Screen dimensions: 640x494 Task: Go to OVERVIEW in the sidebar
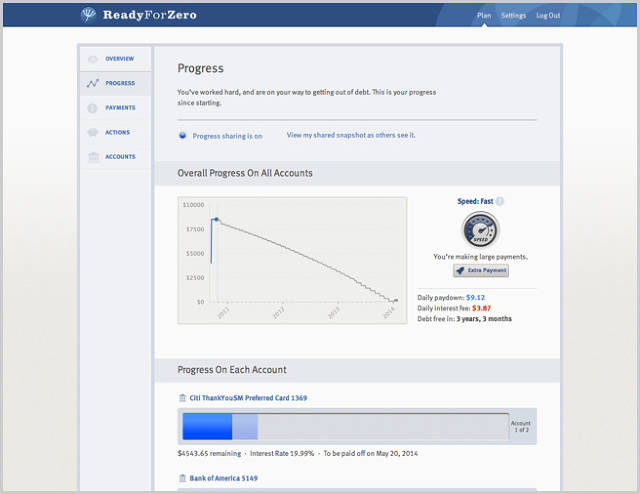(x=120, y=59)
